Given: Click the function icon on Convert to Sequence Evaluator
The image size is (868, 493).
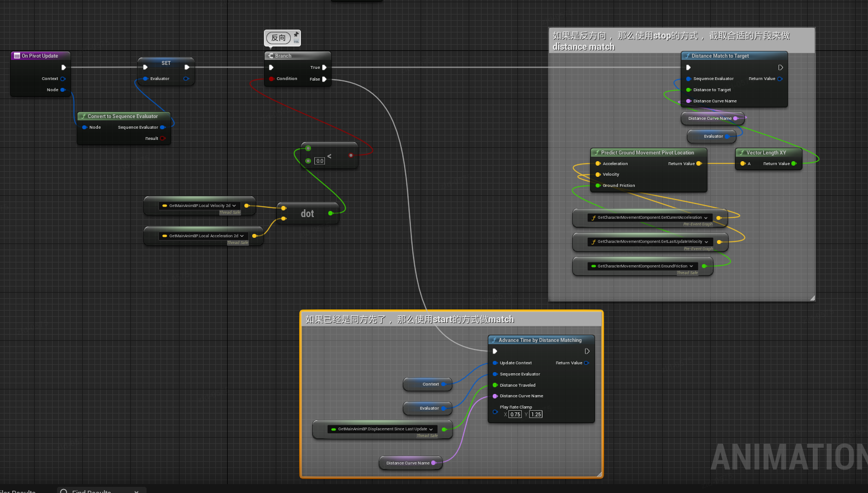Looking at the screenshot, I should (x=83, y=116).
